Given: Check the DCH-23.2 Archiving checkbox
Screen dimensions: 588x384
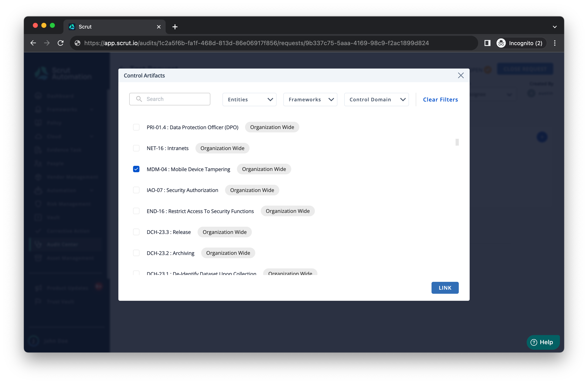Looking at the screenshot, I should (136, 253).
